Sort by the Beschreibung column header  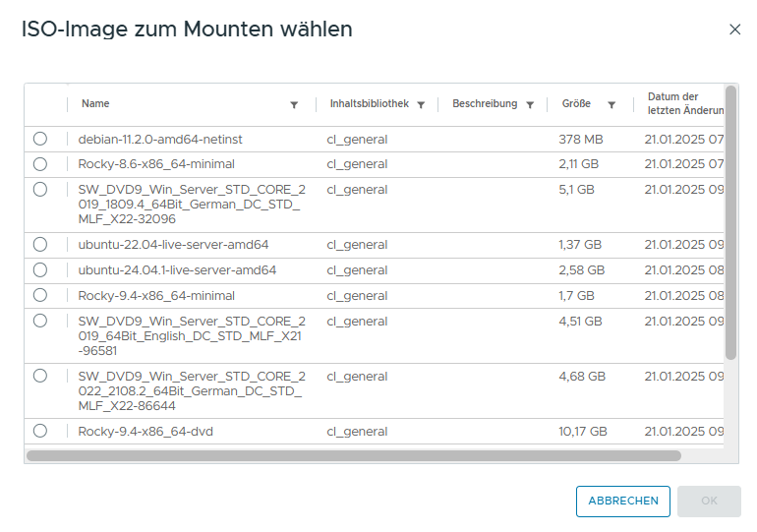[485, 104]
